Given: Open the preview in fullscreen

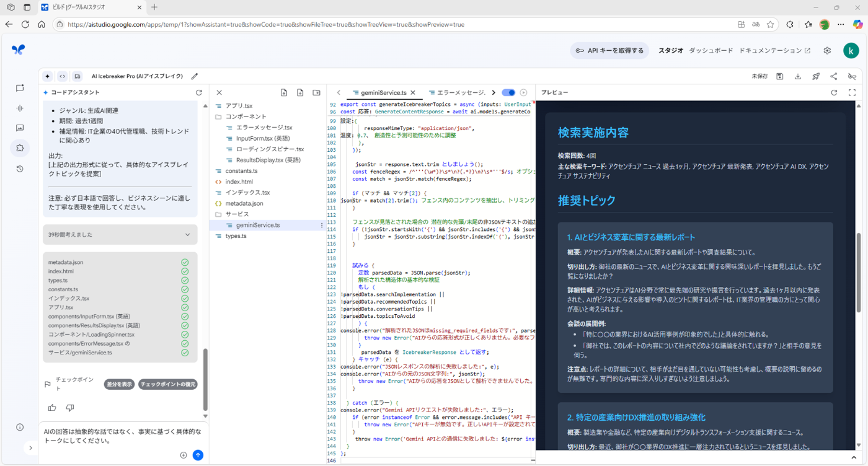Looking at the screenshot, I should (x=852, y=92).
